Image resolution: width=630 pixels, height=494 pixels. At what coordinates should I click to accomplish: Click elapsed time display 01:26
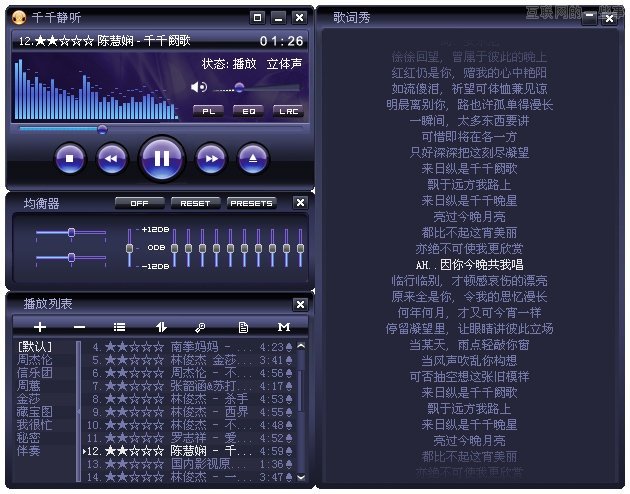[281, 41]
